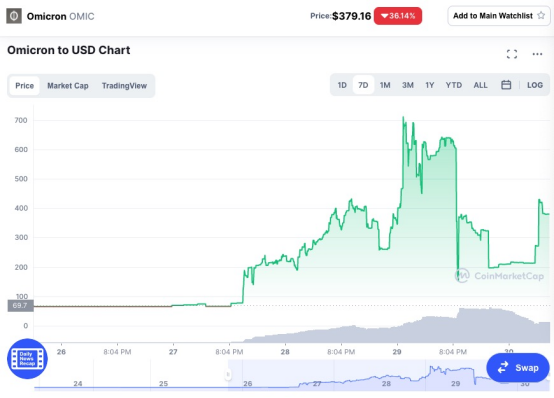The image size is (554, 398).
Task: Switch to the 1M time range
Action: [385, 85]
